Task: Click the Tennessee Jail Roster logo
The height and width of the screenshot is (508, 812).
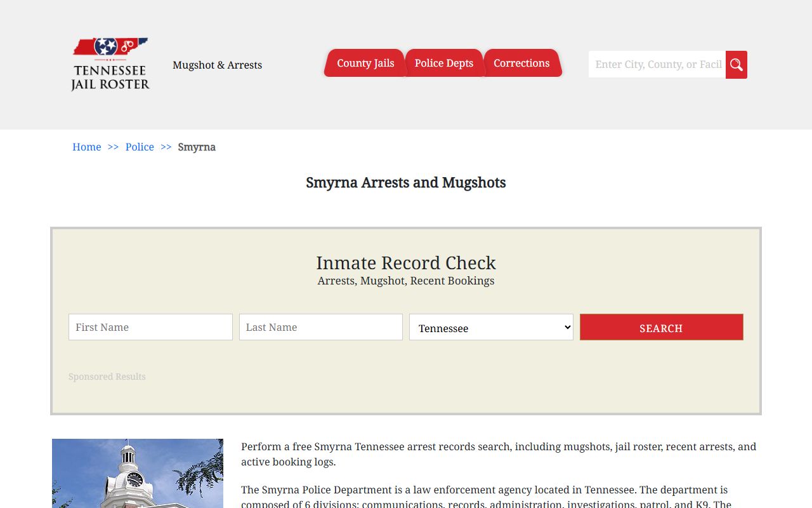Action: pyautogui.click(x=110, y=64)
